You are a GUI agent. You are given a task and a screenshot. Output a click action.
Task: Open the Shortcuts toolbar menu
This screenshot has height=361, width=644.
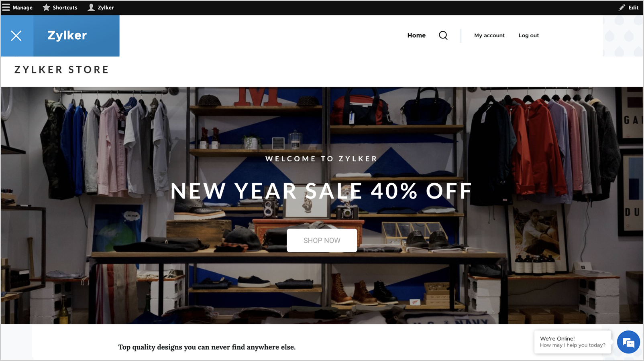[x=60, y=7]
